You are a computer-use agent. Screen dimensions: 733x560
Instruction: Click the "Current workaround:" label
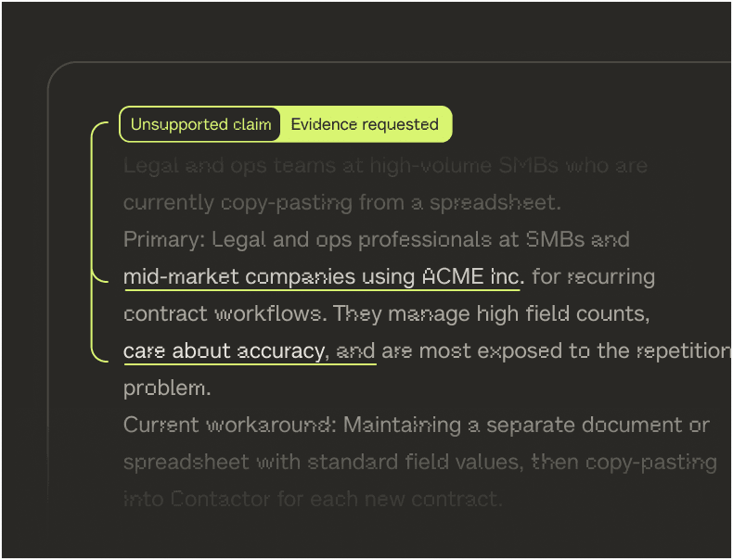point(228,425)
